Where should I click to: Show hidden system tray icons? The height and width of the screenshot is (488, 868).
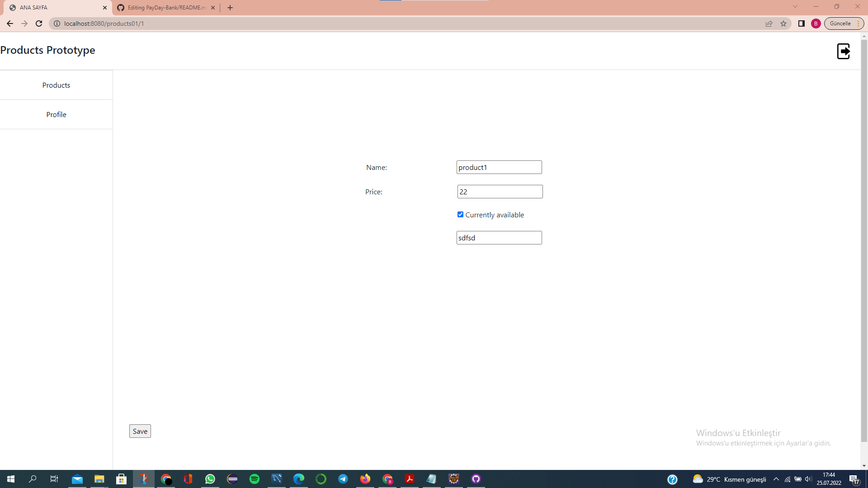(776, 479)
